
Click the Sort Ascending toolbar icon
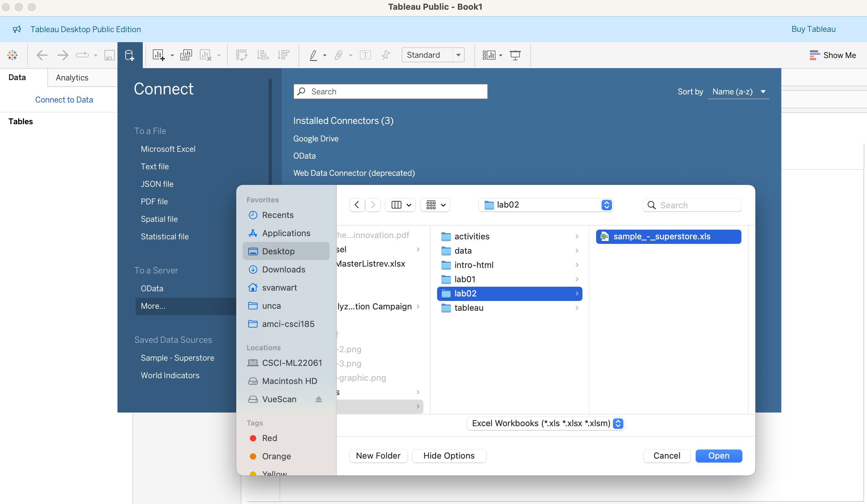pyautogui.click(x=263, y=55)
